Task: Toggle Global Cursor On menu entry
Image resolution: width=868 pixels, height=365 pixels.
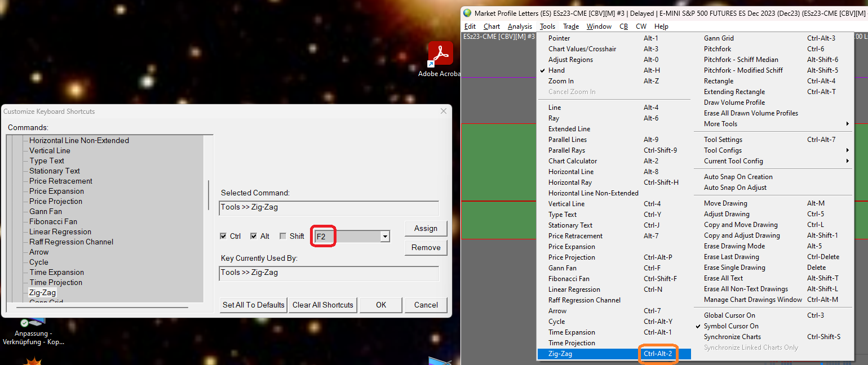Action: (x=772, y=315)
